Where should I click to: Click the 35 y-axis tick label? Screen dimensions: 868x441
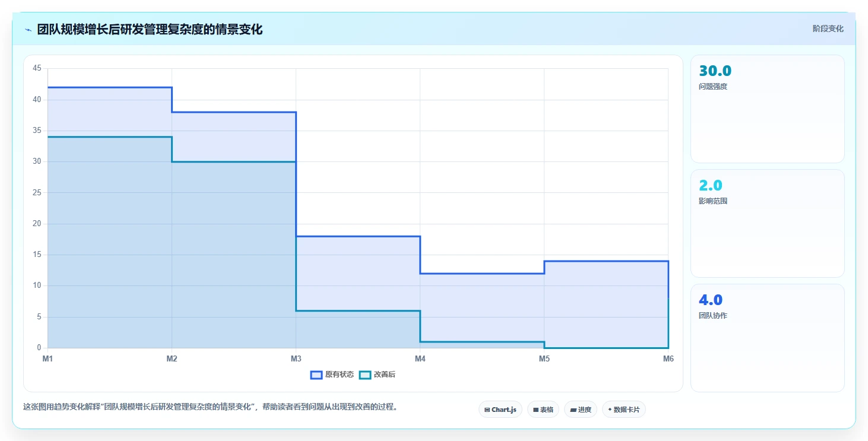click(x=37, y=131)
